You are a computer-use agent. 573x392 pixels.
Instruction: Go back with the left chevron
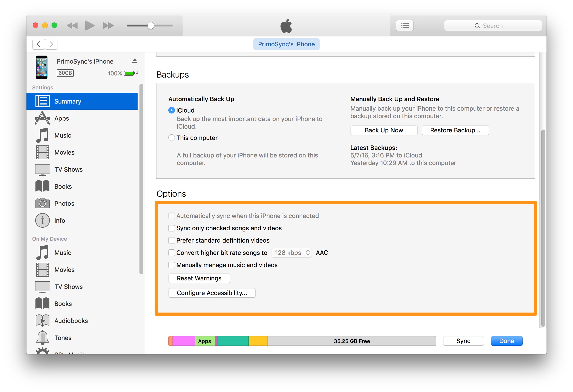pos(39,44)
